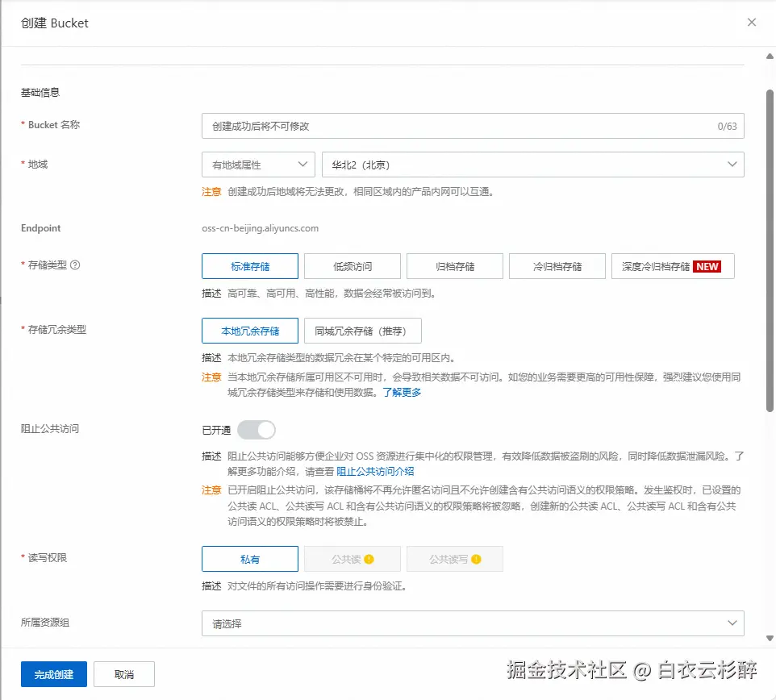Select 归档存储 storage type
Image resolution: width=776 pixels, height=700 pixels.
point(455,266)
